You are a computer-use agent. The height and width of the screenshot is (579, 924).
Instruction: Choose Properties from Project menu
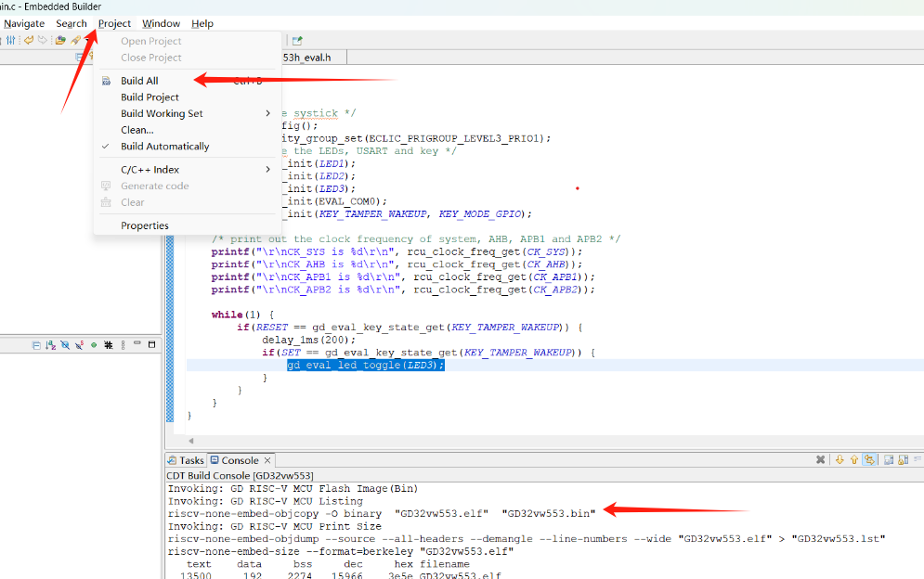tap(144, 225)
